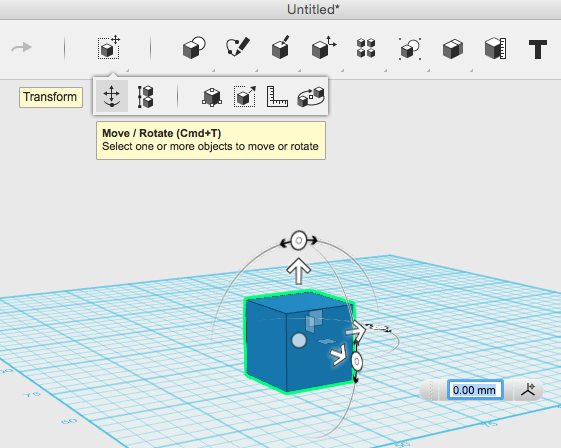The height and width of the screenshot is (448, 561).
Task: Click the upward move arrow above cube
Action: [x=298, y=271]
